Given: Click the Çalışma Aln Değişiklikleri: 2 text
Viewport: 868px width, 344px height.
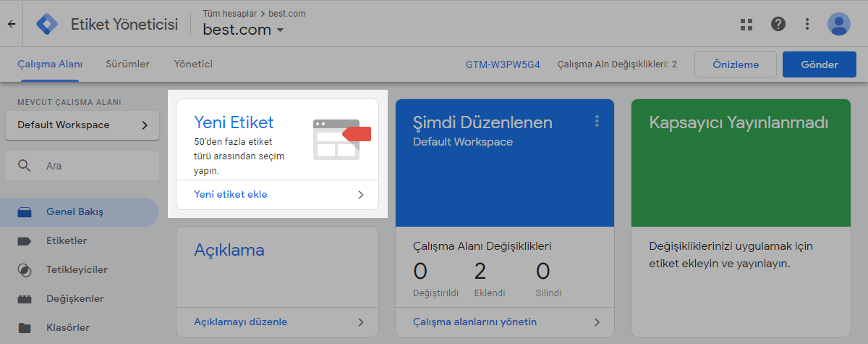Looking at the screenshot, I should pyautogui.click(x=617, y=64).
